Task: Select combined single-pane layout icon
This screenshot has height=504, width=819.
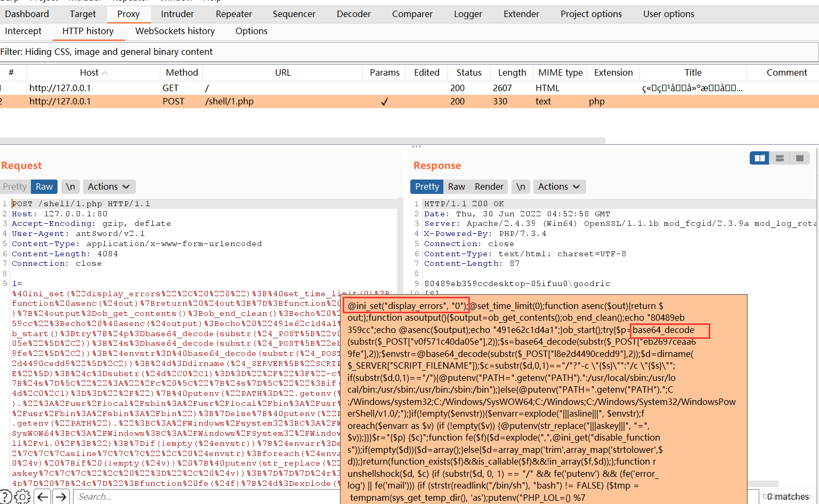Action: [x=799, y=158]
